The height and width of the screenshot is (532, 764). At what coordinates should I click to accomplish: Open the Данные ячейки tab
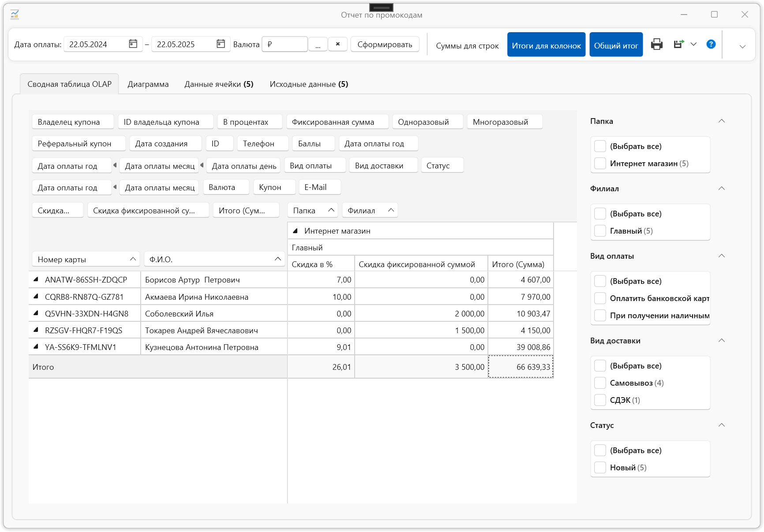click(x=219, y=84)
